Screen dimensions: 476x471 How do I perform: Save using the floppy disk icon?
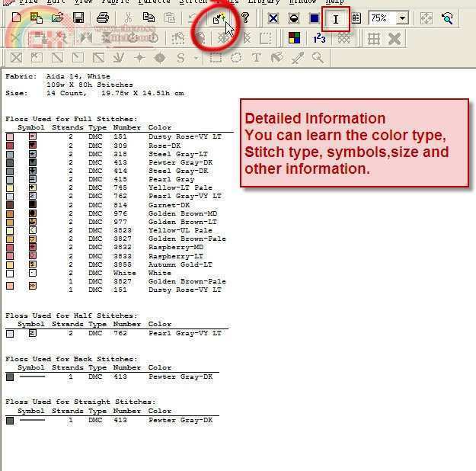[x=78, y=18]
